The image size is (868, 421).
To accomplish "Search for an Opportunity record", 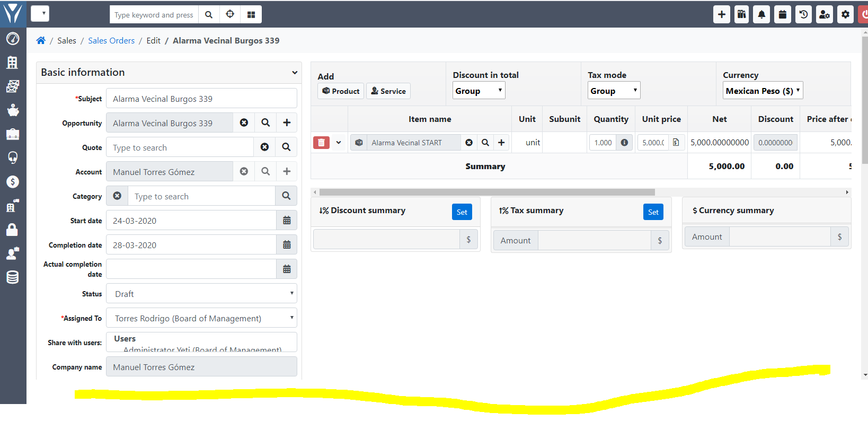I will 265,122.
